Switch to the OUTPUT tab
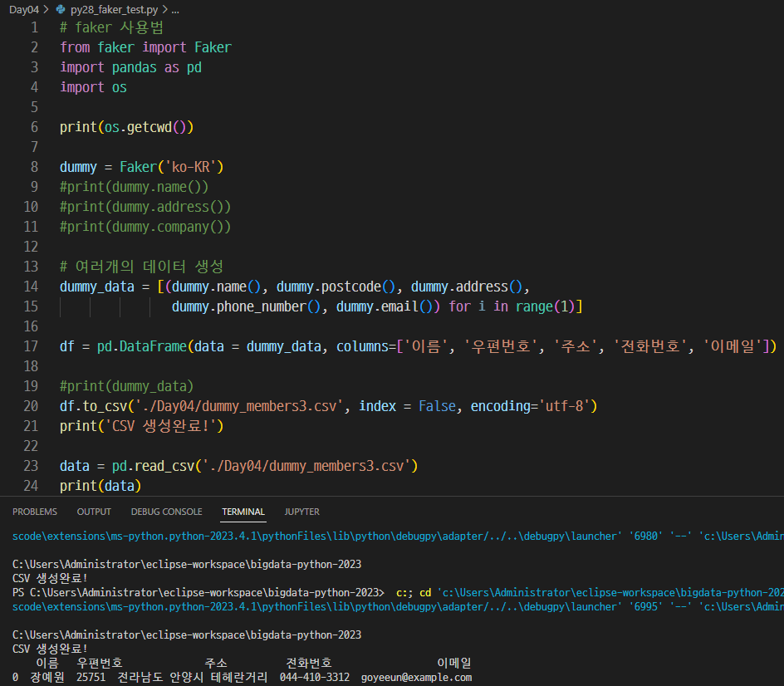Screen dimensions: 784x686 click(x=94, y=512)
